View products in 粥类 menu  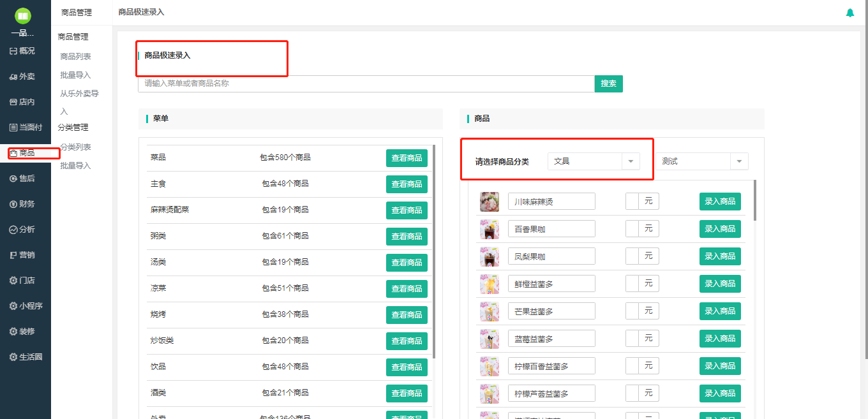tap(407, 237)
